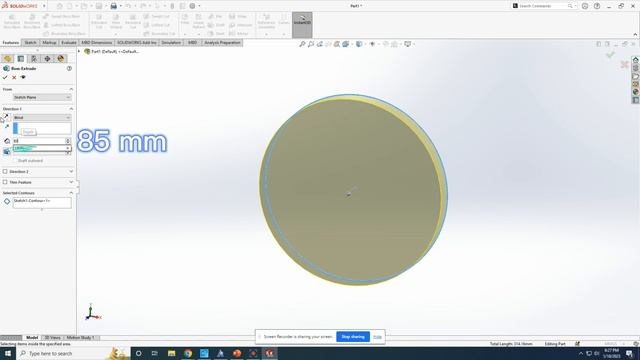Click Reverse Direction arrow button
This screenshot has height=360, width=640.
coord(6,118)
